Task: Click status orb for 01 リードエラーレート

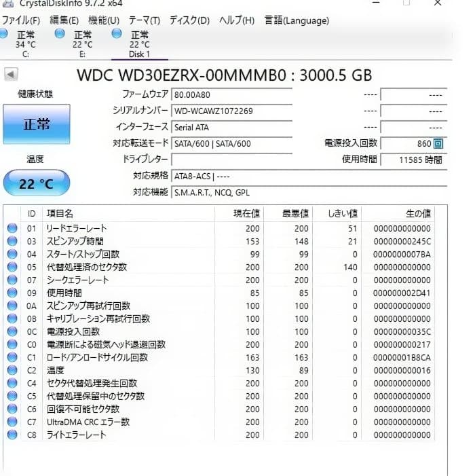Action: click(x=12, y=228)
